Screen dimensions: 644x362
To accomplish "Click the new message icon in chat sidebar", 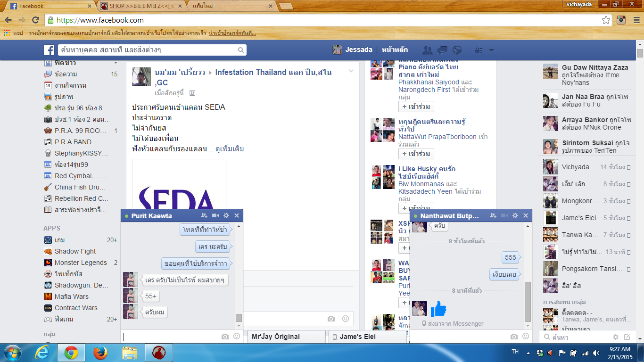I will pos(627,337).
